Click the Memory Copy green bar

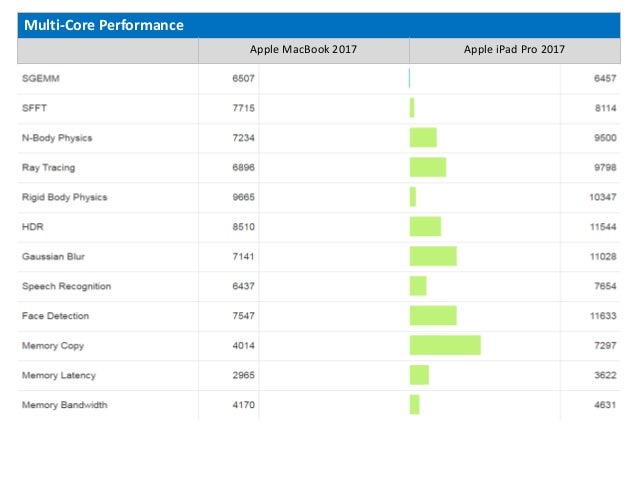point(445,345)
